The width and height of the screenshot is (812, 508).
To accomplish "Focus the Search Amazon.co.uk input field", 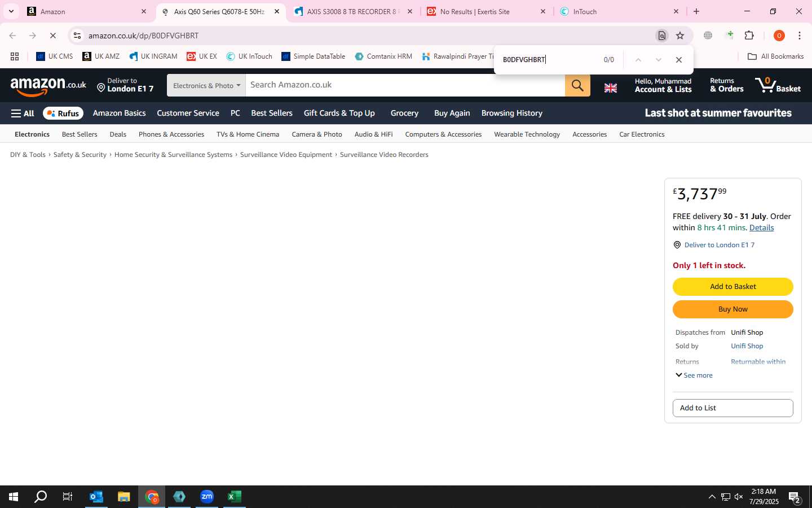I will click(405, 85).
